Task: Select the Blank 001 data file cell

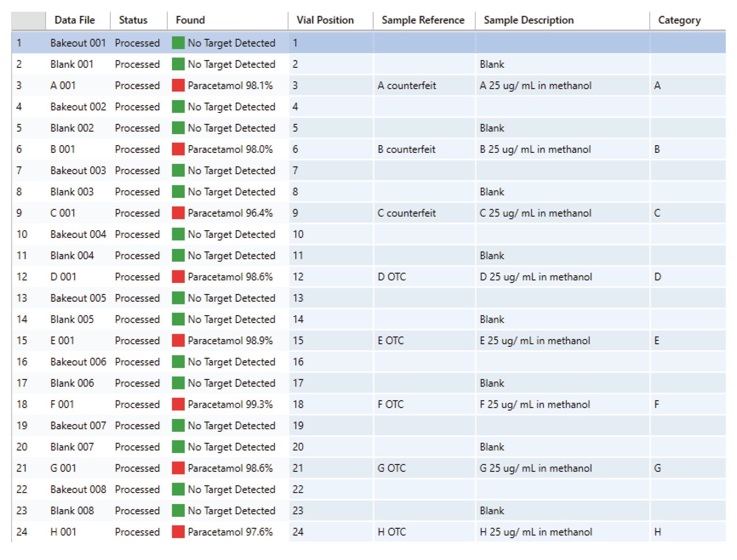Action: coord(72,64)
